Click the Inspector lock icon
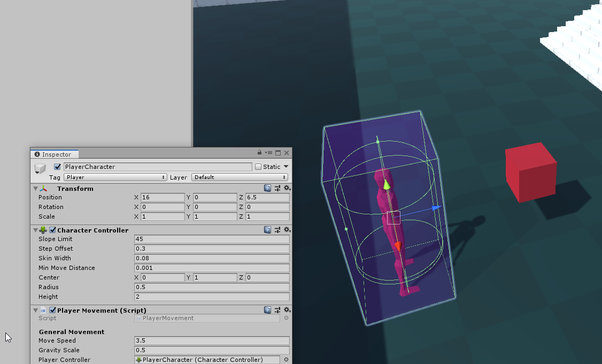602x364 pixels. [x=259, y=152]
